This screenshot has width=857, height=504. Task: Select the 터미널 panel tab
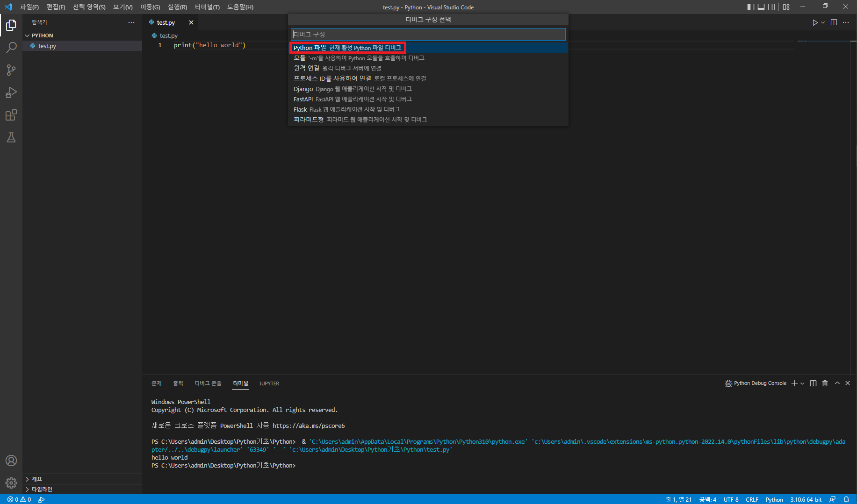pos(241,383)
